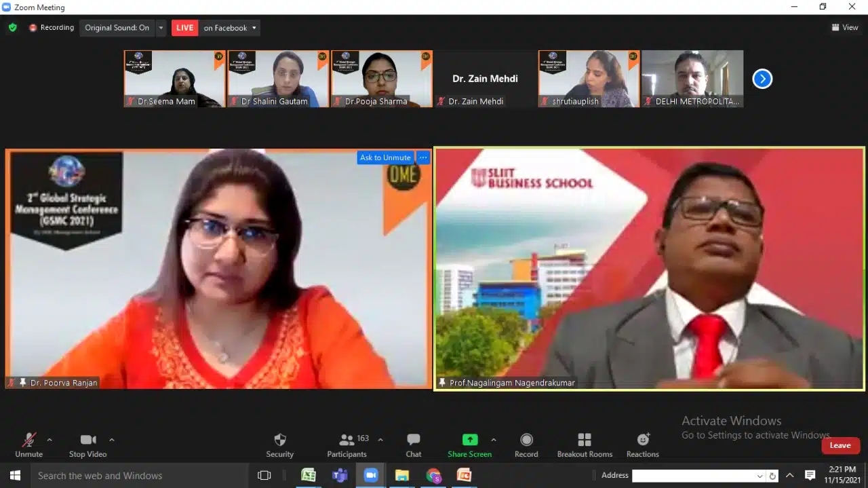
Task: Click the encryption green shield icon
Action: [x=12, y=28]
